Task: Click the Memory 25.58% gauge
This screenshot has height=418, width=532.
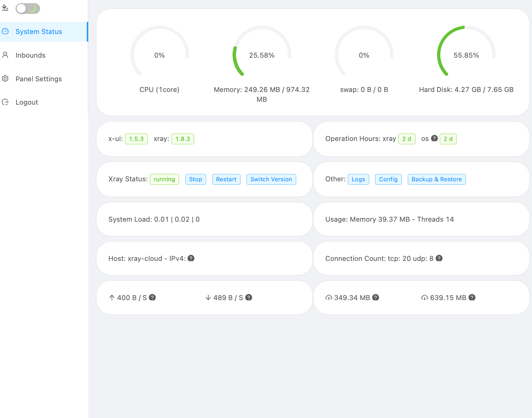Action: pyautogui.click(x=262, y=51)
